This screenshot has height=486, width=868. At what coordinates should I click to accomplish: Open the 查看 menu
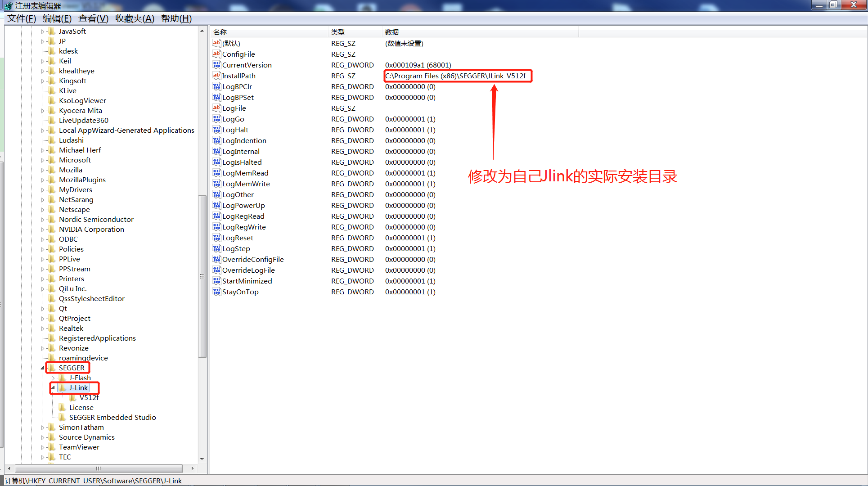coord(93,18)
